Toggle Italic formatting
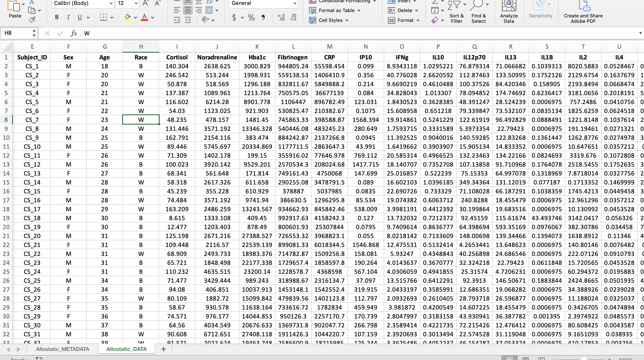 pyautogui.click(x=68, y=17)
